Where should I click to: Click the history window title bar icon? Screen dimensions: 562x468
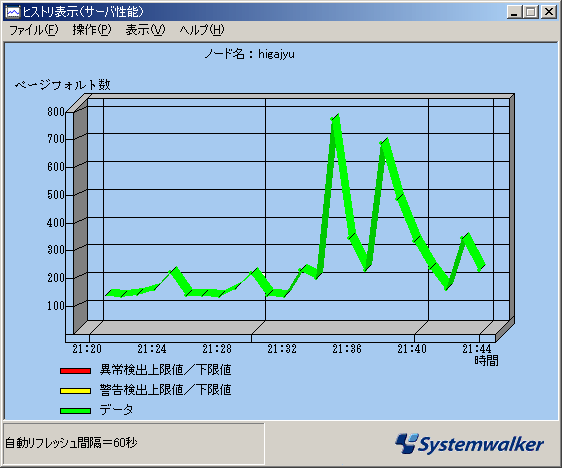(13, 12)
